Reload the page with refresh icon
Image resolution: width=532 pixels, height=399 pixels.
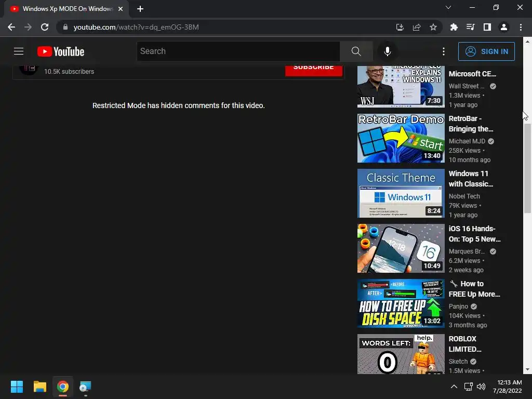pyautogui.click(x=45, y=27)
